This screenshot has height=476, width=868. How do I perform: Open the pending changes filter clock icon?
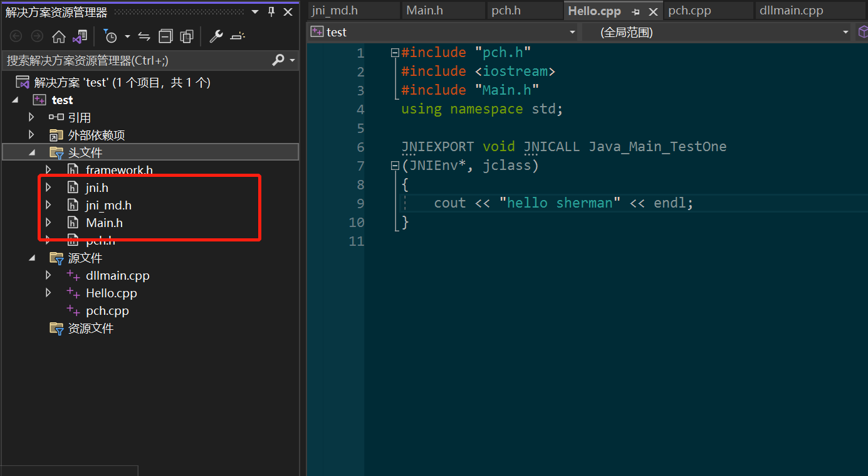click(x=110, y=36)
